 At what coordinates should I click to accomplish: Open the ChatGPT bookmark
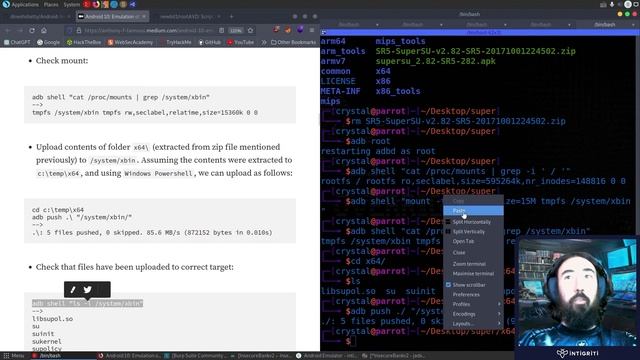pos(17,42)
